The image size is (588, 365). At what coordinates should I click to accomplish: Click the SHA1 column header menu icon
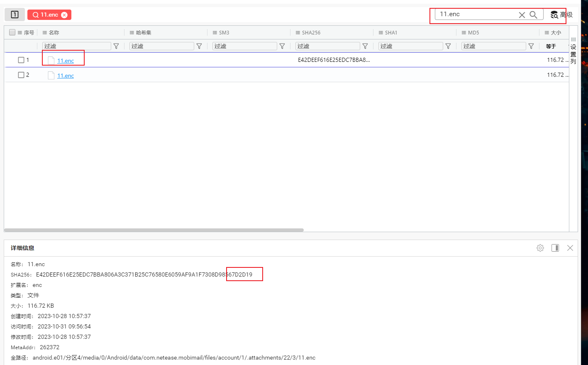[381, 32]
